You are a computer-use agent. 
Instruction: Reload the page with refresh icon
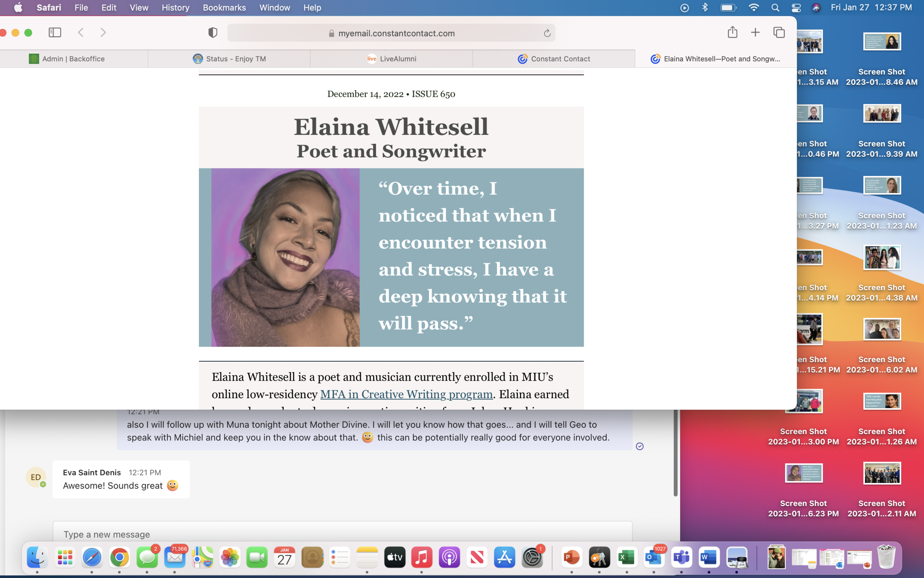[x=547, y=33]
